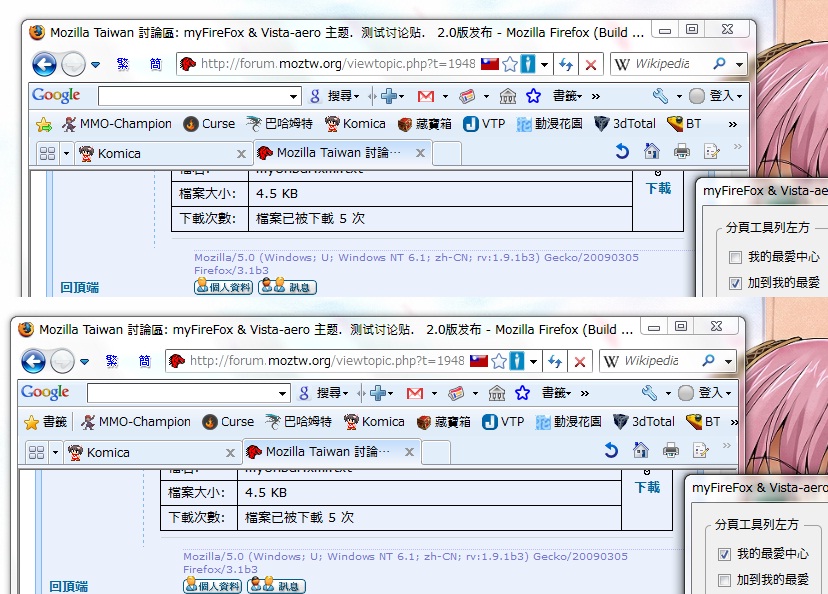Open Google search field dropdown in lower window
828x594 pixels.
pyautogui.click(x=283, y=394)
